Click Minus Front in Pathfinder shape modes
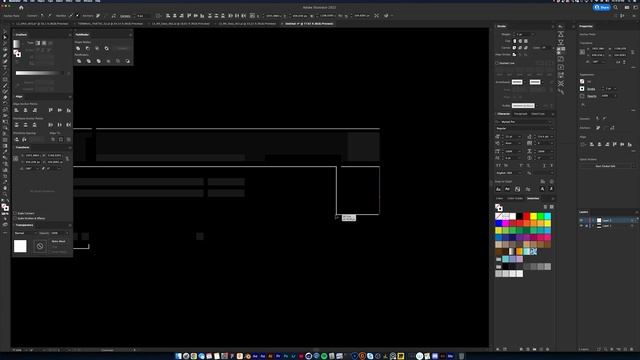The image size is (640, 360). [x=88, y=48]
